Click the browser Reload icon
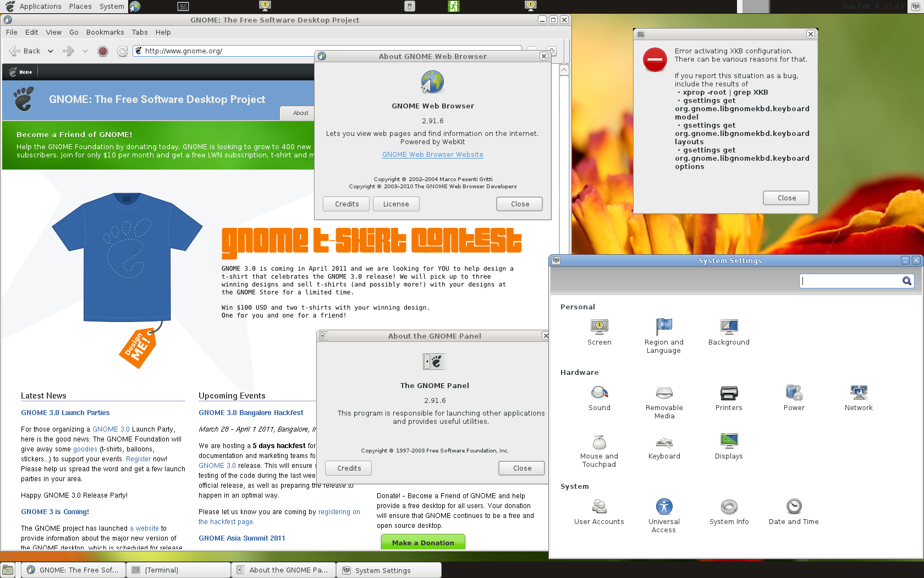Viewport: 924px width, 578px height. [122, 51]
